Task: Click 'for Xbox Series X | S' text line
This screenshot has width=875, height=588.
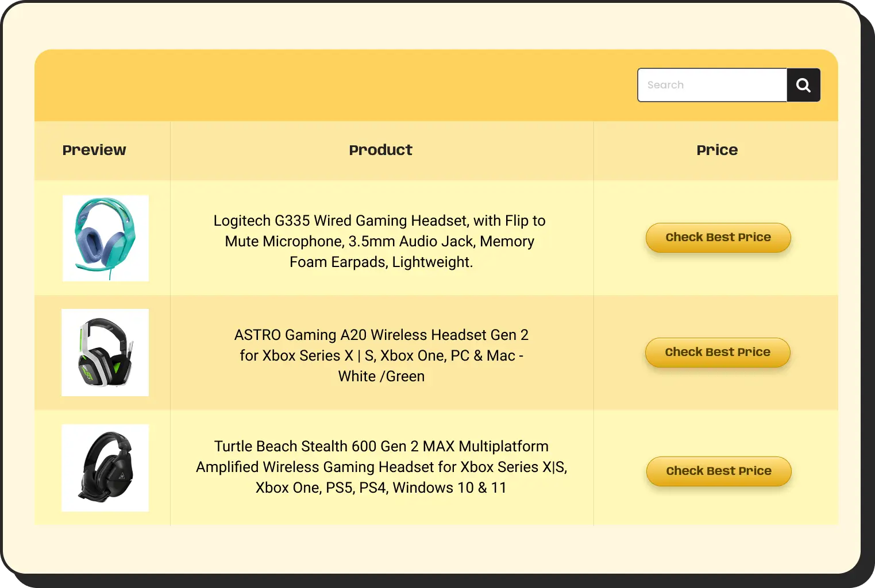Action: click(381, 356)
